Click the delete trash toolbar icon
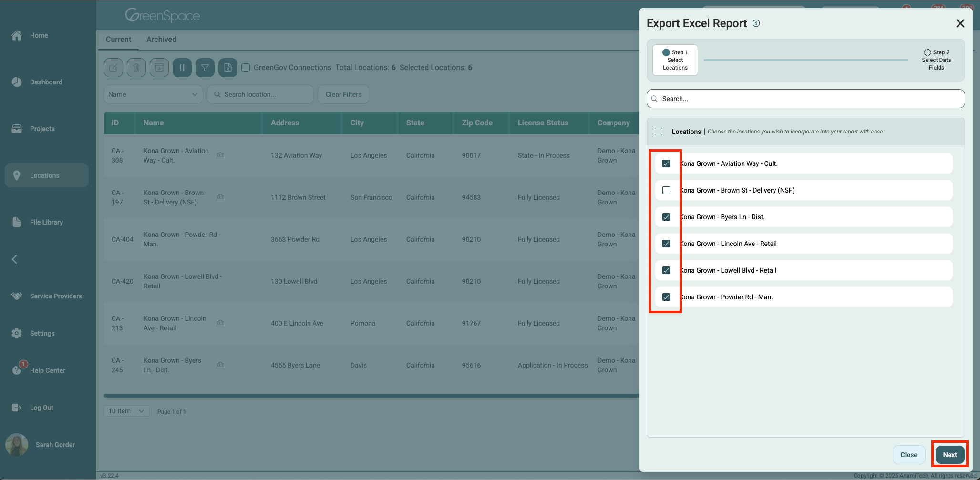The height and width of the screenshot is (480, 980). [136, 68]
